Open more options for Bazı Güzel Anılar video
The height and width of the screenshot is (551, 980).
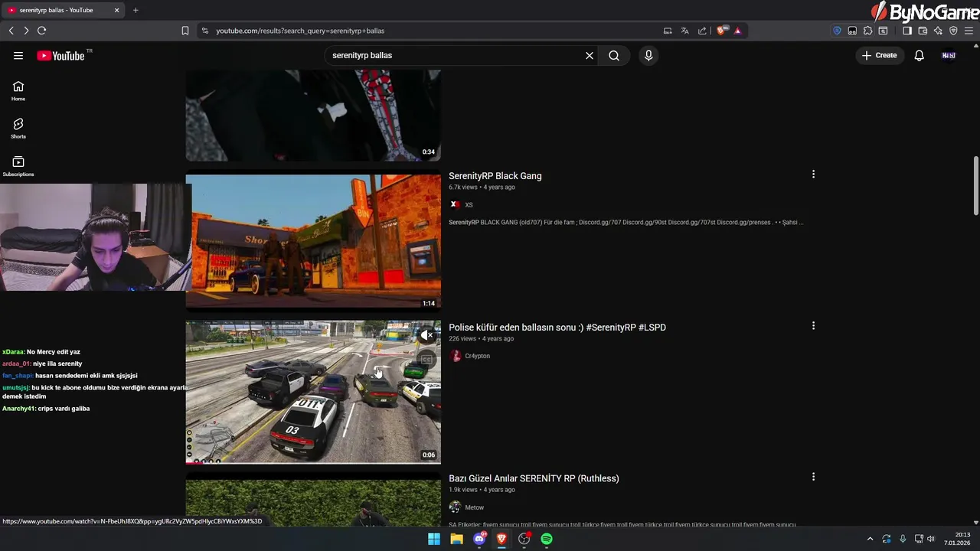[x=813, y=477]
